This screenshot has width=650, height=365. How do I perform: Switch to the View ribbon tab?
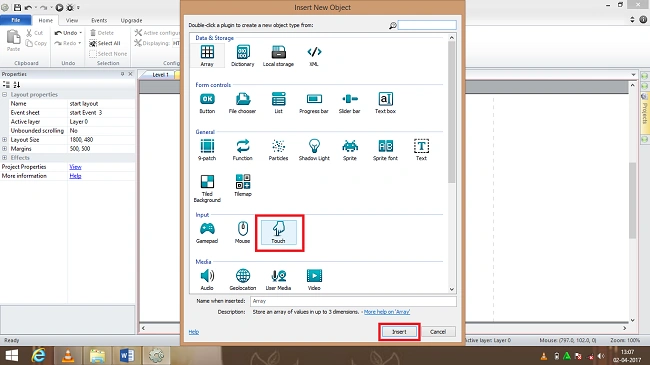point(72,20)
